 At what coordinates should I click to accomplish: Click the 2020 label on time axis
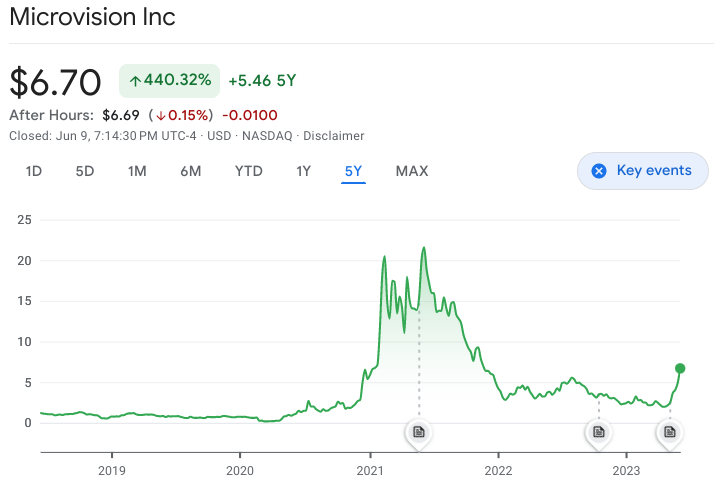[x=240, y=469]
